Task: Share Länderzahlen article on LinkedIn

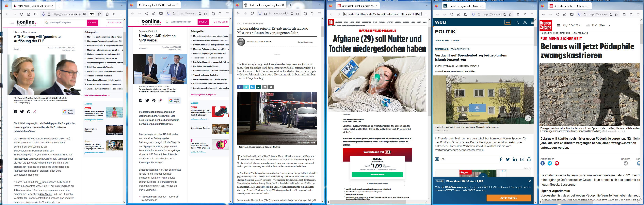Action: pyautogui.click(x=252, y=87)
